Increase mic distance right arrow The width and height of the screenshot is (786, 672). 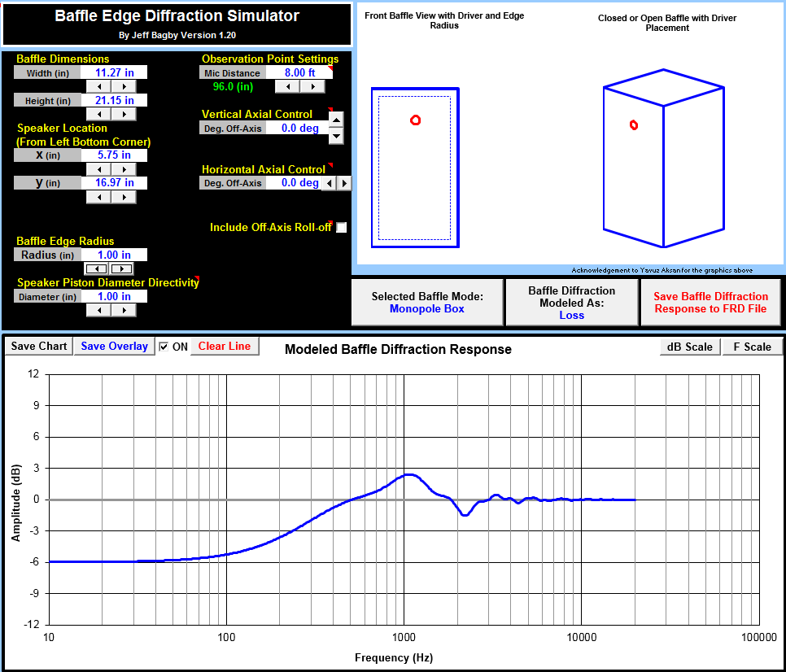tap(312, 87)
